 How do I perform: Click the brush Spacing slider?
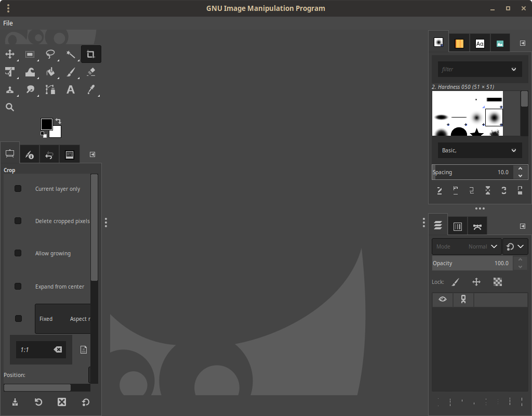pos(472,172)
